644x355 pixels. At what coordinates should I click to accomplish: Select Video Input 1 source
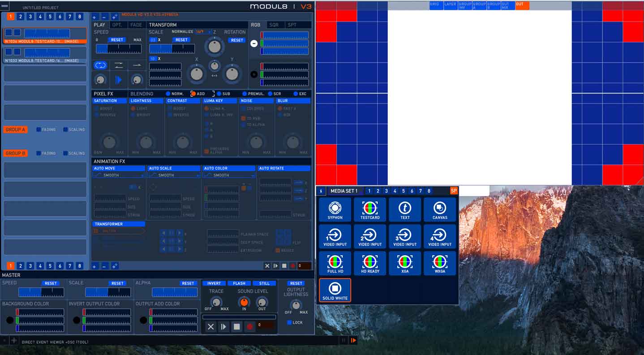point(335,236)
